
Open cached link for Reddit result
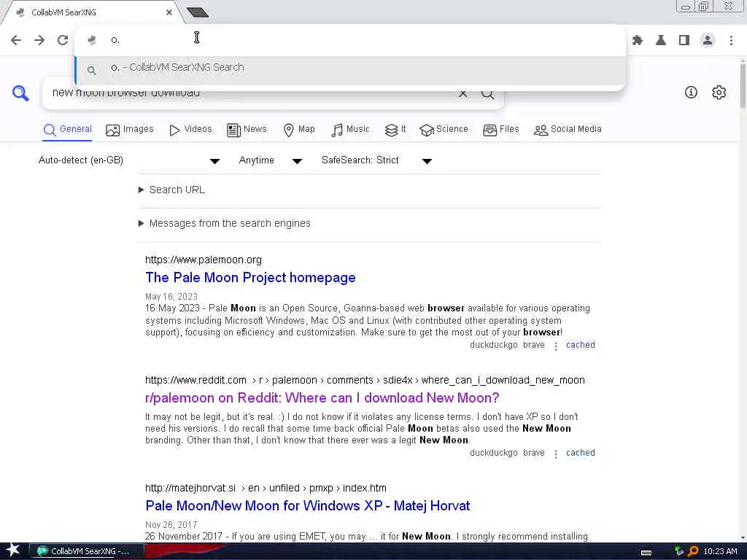pos(580,453)
